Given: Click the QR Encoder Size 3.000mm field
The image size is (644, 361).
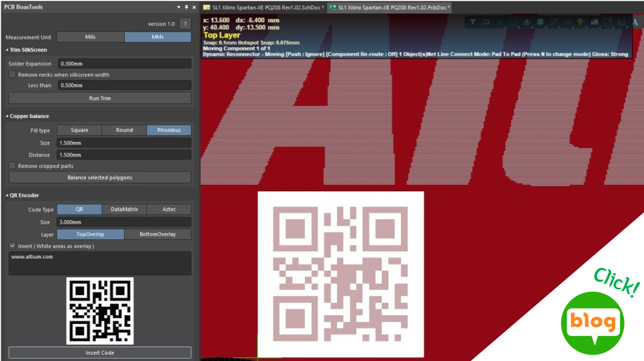Looking at the screenshot, I should point(124,222).
